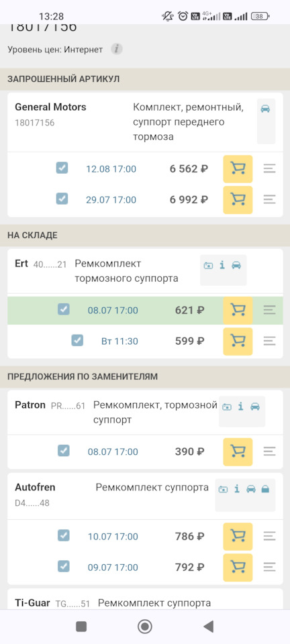This screenshot has width=290, height=644.
Task: Tap the Android home button
Action: coord(144,627)
